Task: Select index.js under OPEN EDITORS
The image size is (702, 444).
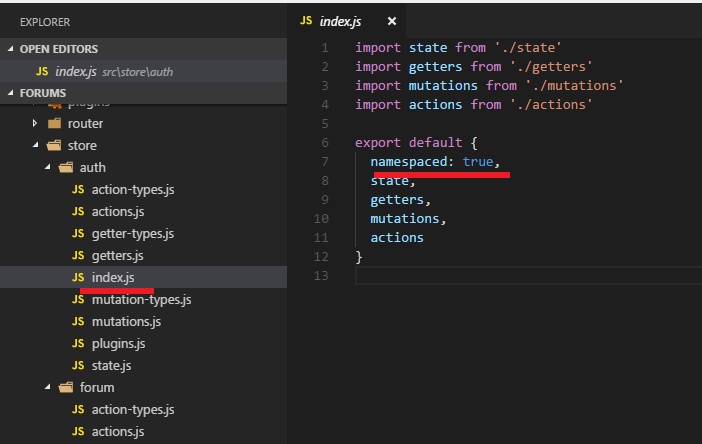Action: click(x=143, y=72)
